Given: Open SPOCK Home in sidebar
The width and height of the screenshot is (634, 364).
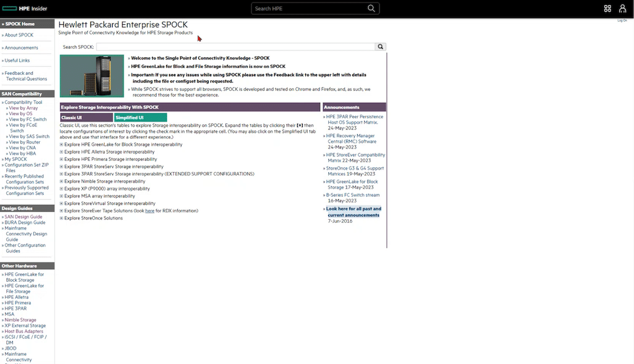Looking at the screenshot, I should [20, 24].
